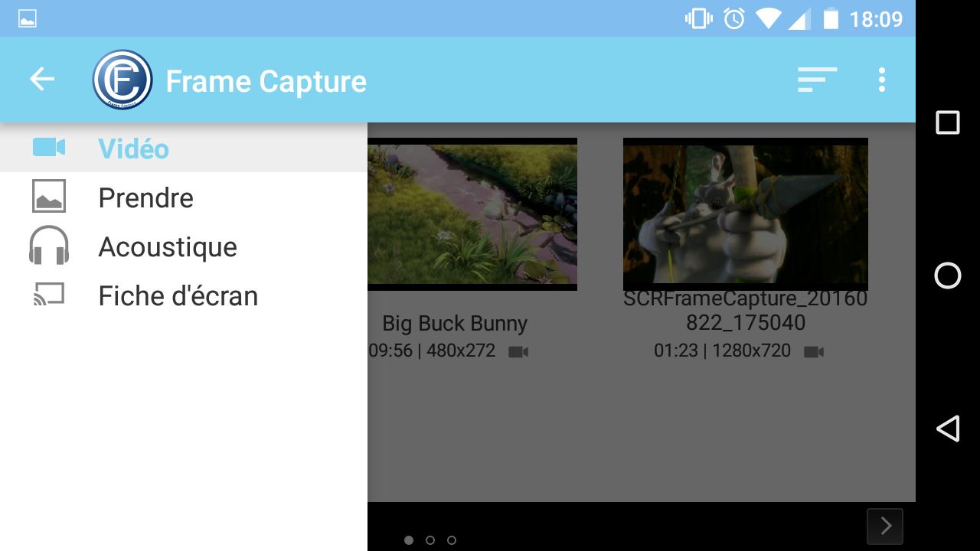Open the Big Buck Bunny thumbnail
This screenshot has height=551, width=980.
click(x=472, y=214)
